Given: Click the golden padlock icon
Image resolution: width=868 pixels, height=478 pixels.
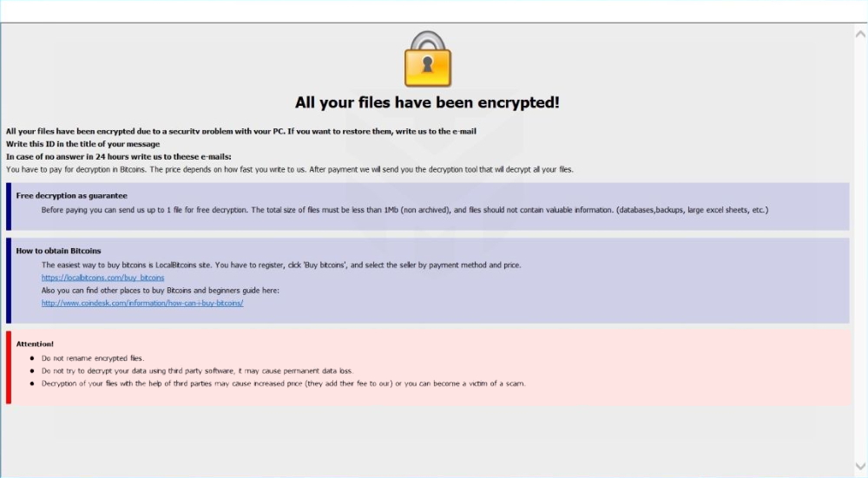Looking at the screenshot, I should pyautogui.click(x=428, y=59).
